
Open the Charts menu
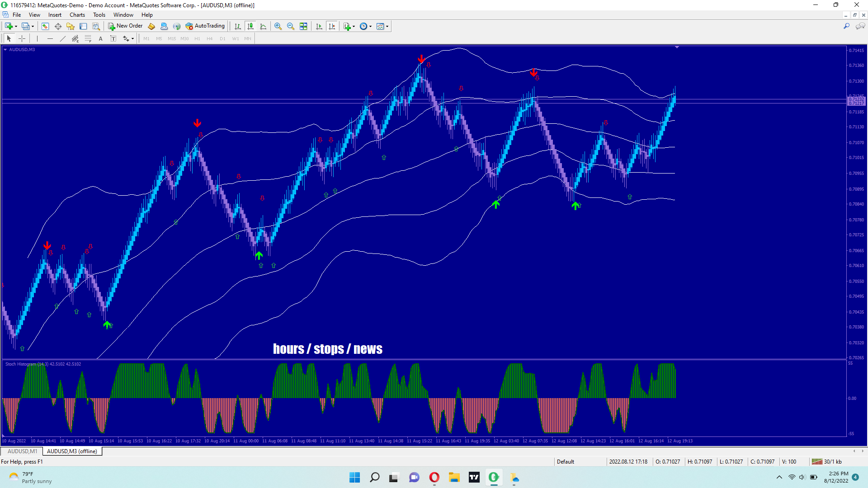point(77,15)
